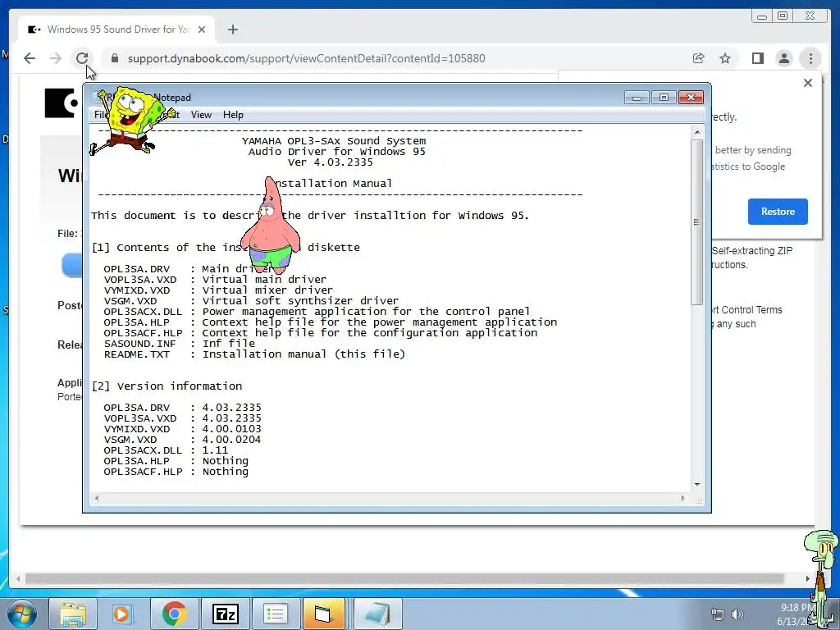Open Notepad File menu
Screen dimensions: 840x630
pos(101,115)
